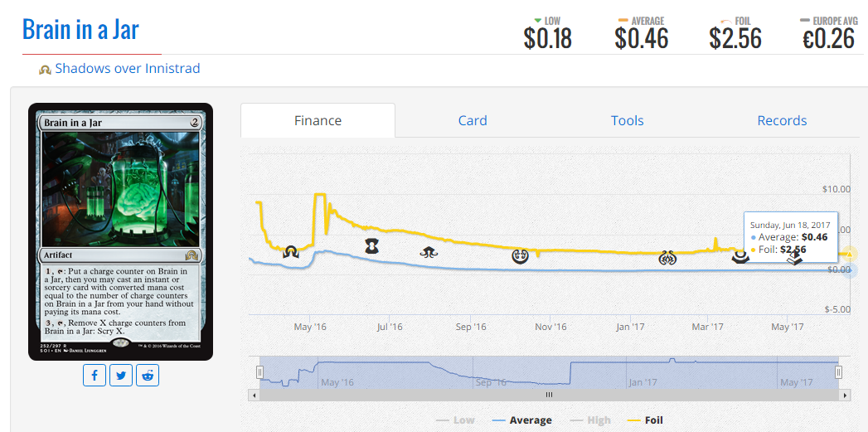868x432 pixels.
Task: Toggle the High price series in legend
Action: click(590, 420)
